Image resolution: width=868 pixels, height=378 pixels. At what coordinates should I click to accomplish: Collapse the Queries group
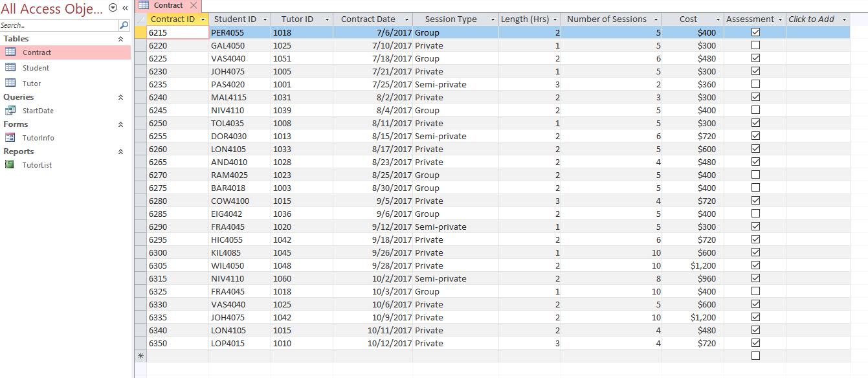pyautogui.click(x=120, y=98)
